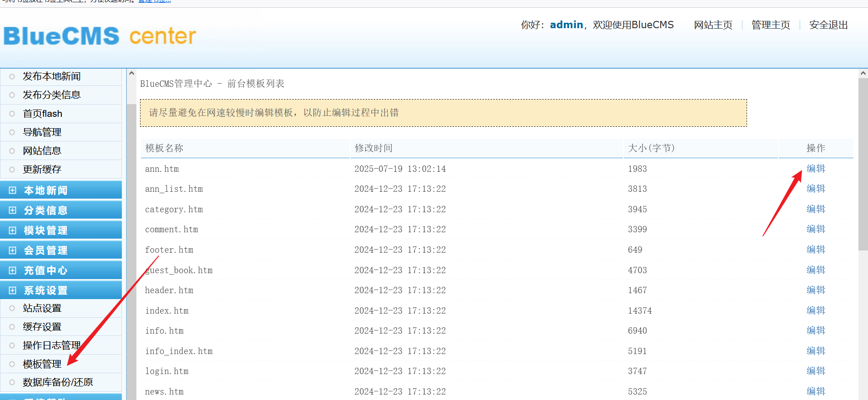This screenshot has width=868, height=400.
Task: Open 模板管理 sidebar entry
Action: pos(42,364)
